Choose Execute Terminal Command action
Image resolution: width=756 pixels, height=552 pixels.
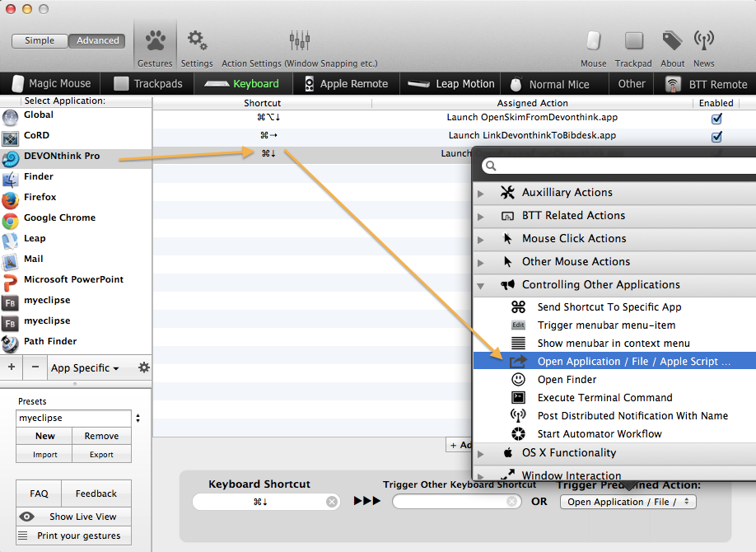(604, 398)
